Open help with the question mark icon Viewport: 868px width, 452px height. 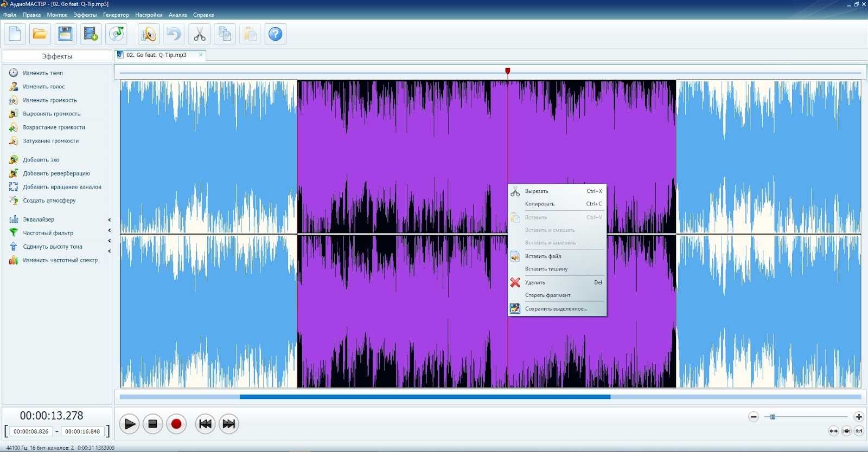pos(276,34)
